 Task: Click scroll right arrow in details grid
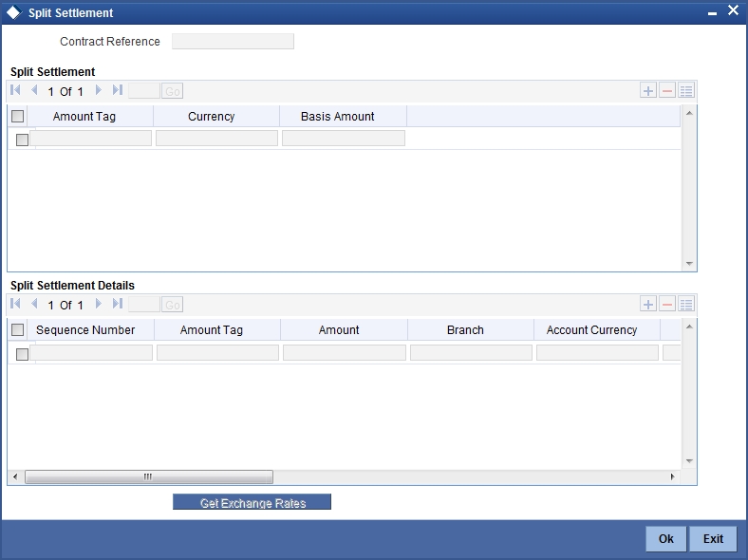point(673,476)
